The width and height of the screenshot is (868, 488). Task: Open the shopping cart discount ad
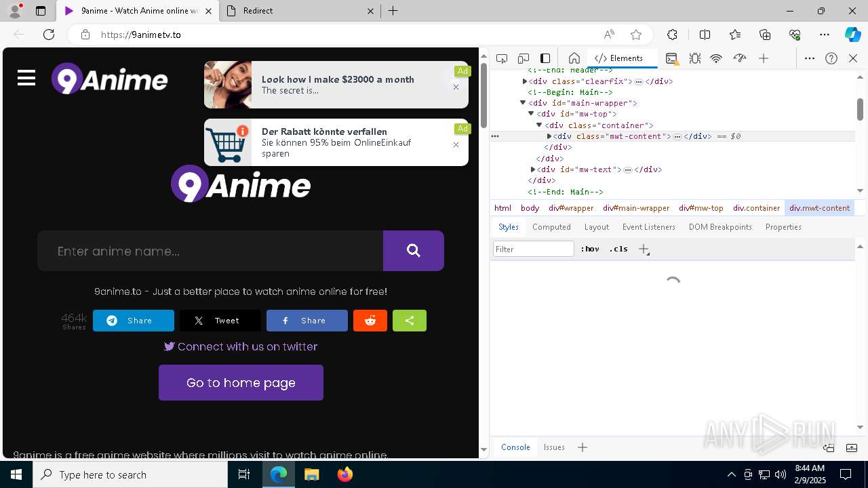pyautogui.click(x=337, y=142)
